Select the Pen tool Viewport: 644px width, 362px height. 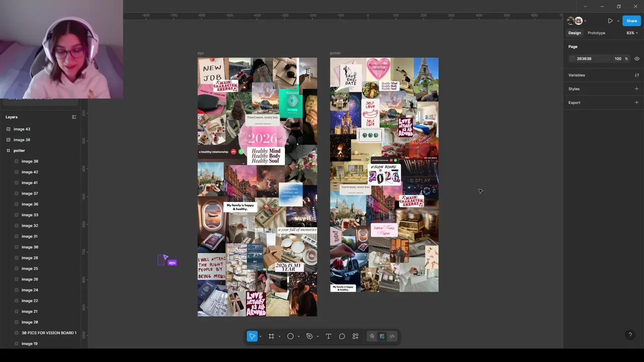[x=309, y=336]
